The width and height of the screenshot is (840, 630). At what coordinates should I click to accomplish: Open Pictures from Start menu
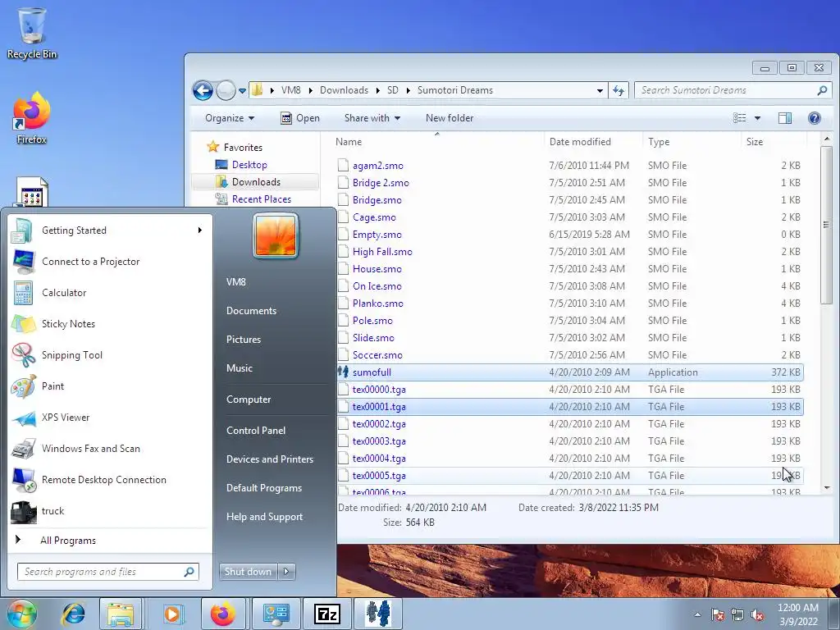(243, 339)
